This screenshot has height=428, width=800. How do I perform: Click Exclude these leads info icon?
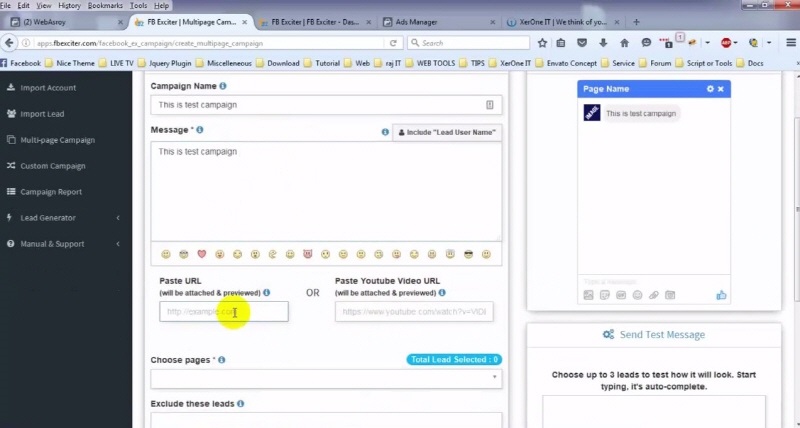240,404
